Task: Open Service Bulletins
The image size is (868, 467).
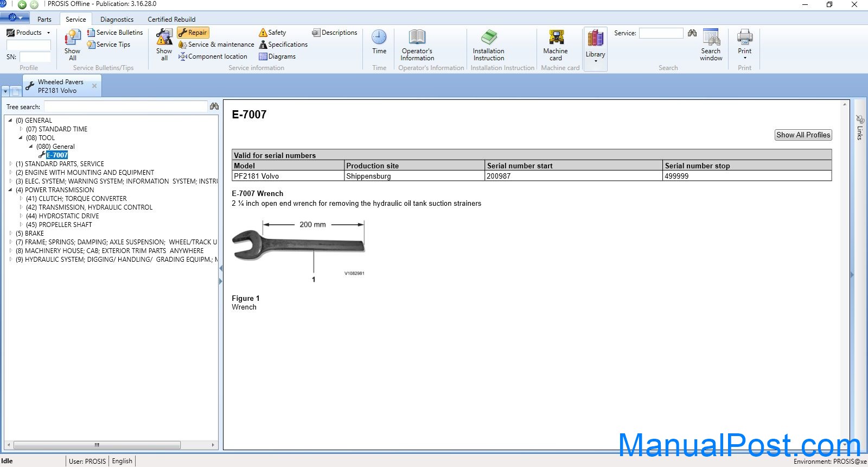Action: [x=115, y=33]
